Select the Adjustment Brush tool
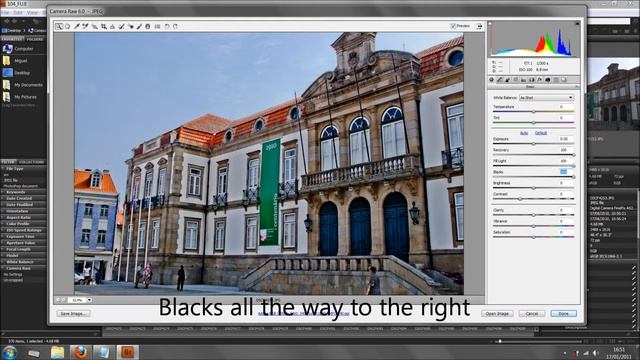This screenshot has height=360, width=640. (140, 27)
